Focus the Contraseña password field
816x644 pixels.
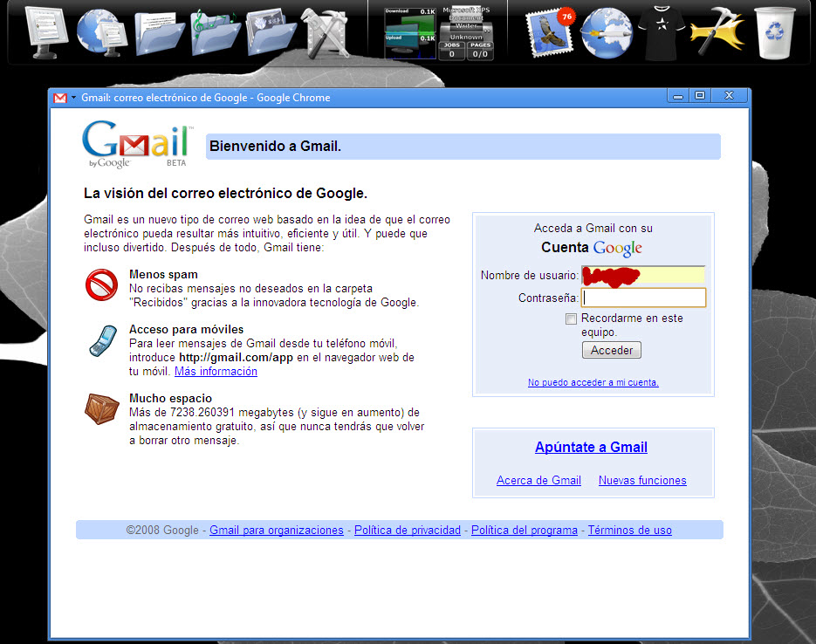[643, 298]
